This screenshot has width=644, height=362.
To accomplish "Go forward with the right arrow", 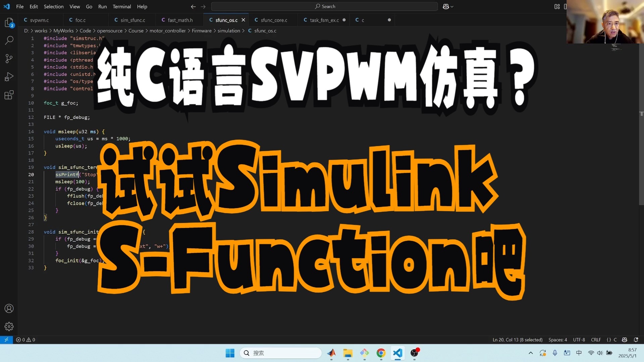I will pos(203,6).
